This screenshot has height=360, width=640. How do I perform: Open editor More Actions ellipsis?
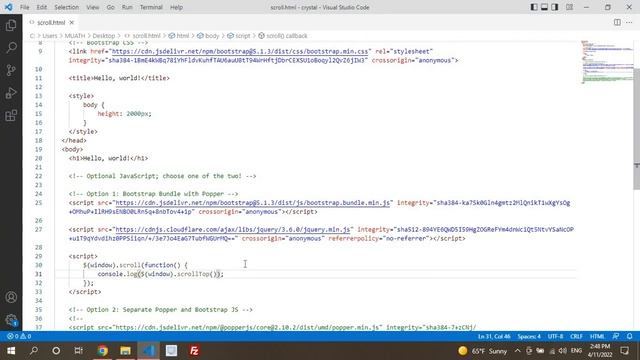629,22
